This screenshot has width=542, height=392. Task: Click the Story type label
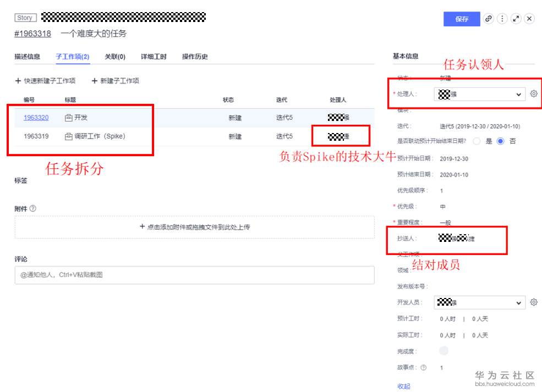pyautogui.click(x=25, y=18)
